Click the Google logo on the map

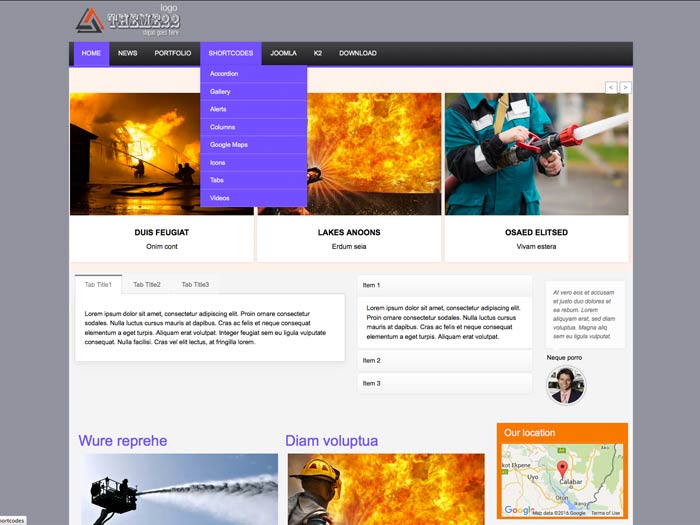[517, 510]
